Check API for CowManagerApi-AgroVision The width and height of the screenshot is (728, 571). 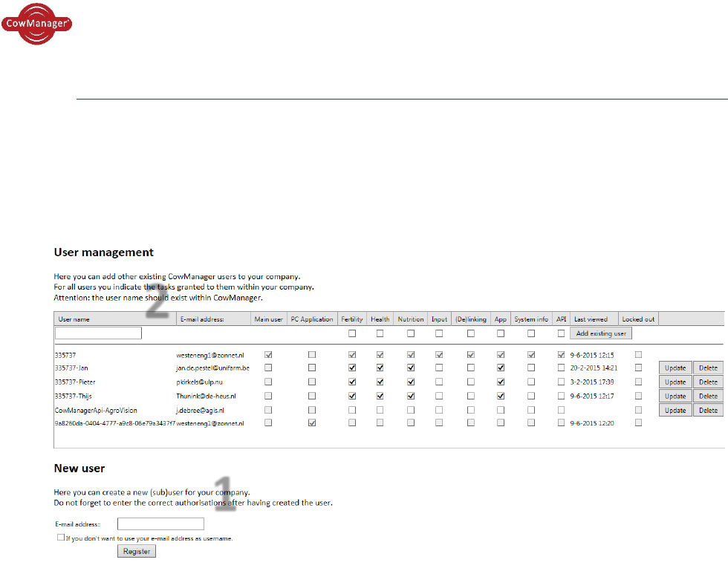[561, 411]
